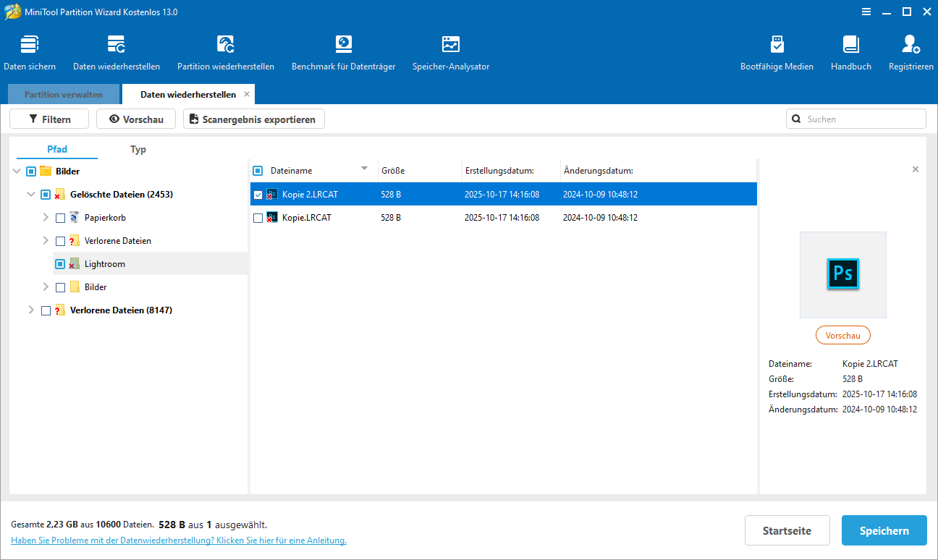Expand the Verlorene Dateien (8147) node
938x560 pixels.
31,310
